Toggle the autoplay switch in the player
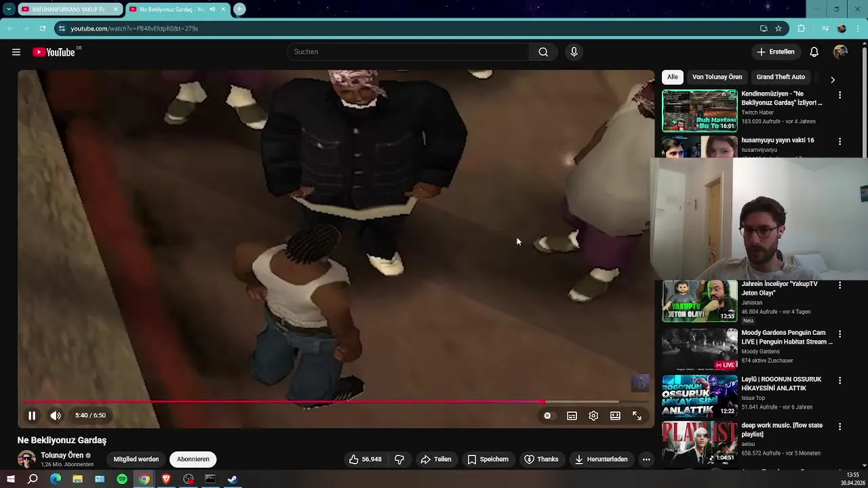 click(547, 416)
